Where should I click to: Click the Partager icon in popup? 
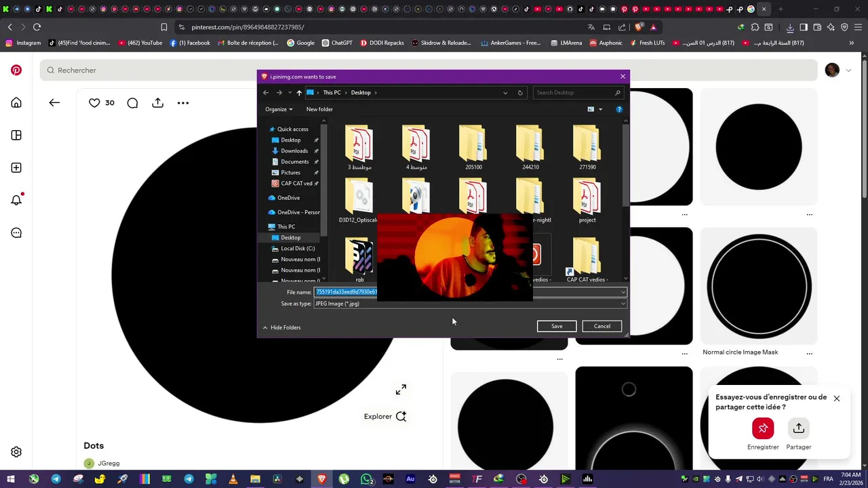(x=798, y=428)
